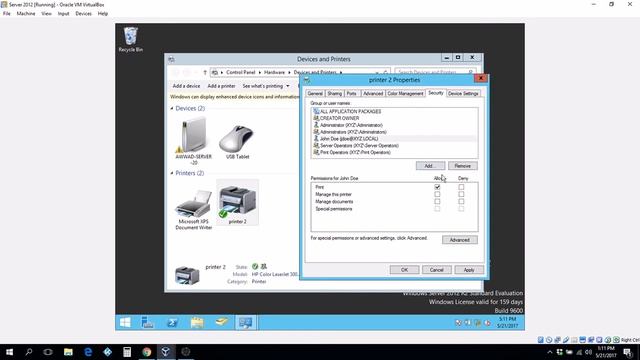The width and height of the screenshot is (640, 360).
Task: Open the VirtualBox Input menu
Action: pyautogui.click(x=63, y=13)
